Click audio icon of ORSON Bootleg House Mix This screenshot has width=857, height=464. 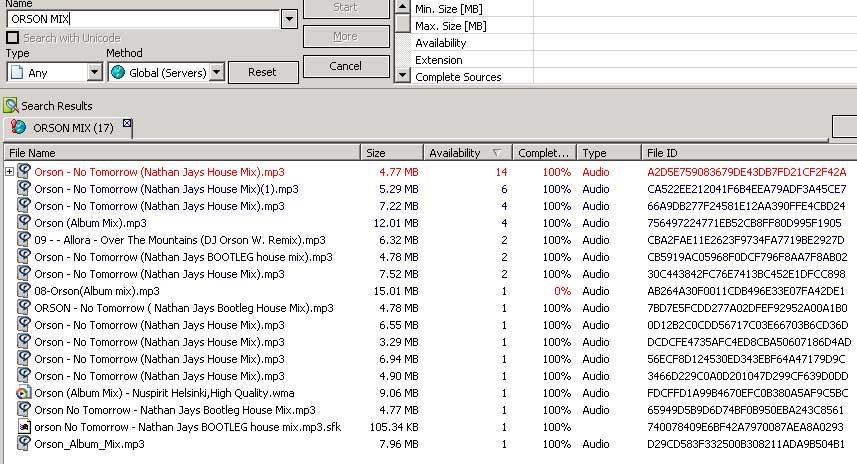pyautogui.click(x=24, y=307)
